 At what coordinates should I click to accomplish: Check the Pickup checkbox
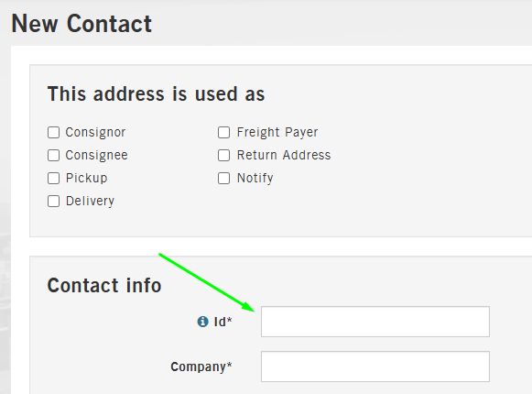(54, 178)
